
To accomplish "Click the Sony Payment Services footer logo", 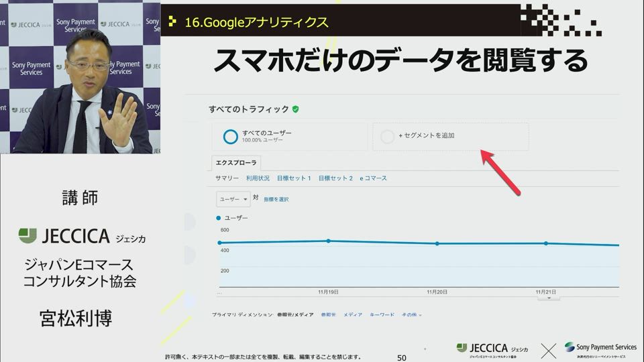I will click(600, 348).
